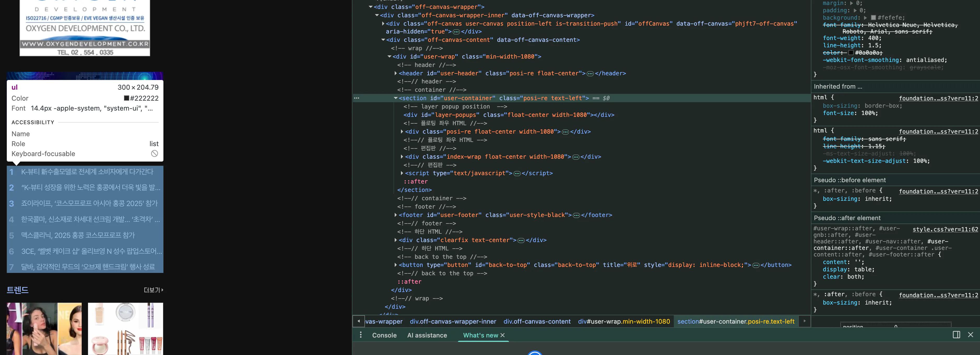Close the What's new drawer tab
The height and width of the screenshot is (355, 980).
(503, 335)
